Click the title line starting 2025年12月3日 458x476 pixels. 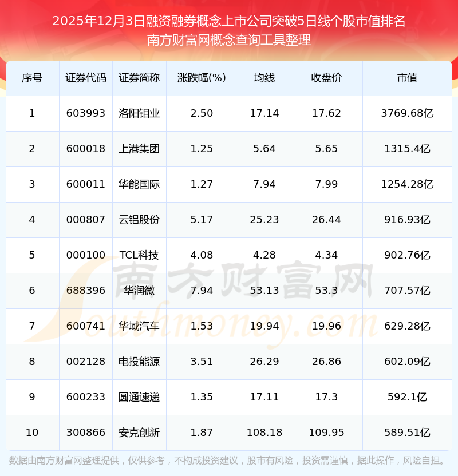coord(228,21)
